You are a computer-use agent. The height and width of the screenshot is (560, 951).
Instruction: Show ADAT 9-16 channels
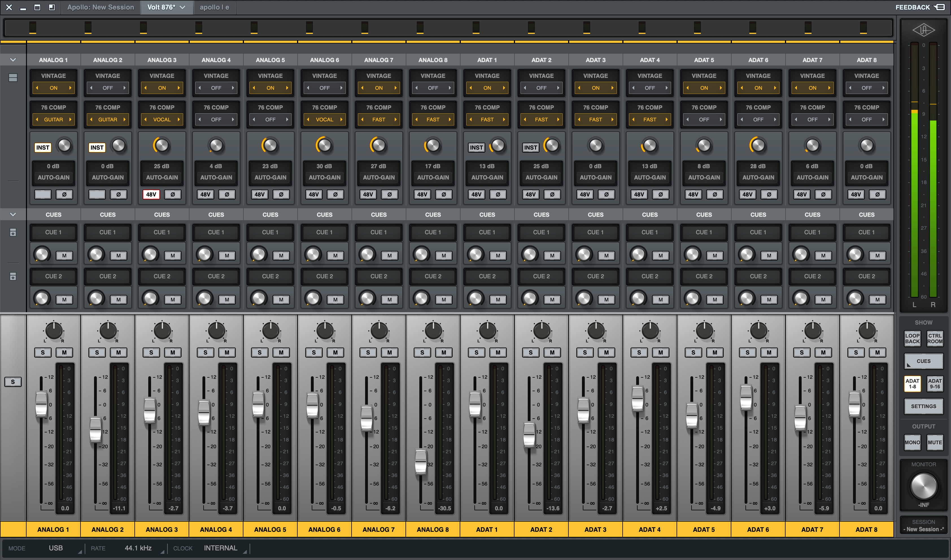point(935,383)
